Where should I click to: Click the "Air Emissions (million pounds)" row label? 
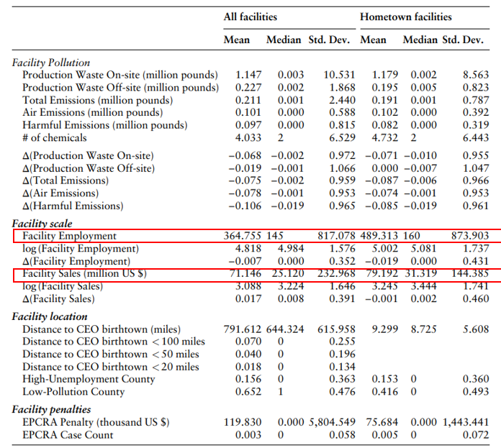click(x=92, y=112)
